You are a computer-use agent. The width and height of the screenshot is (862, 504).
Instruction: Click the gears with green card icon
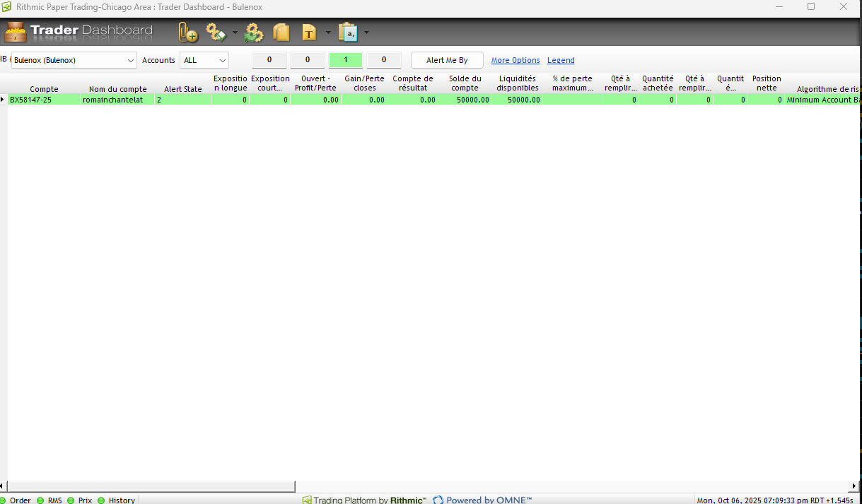[216, 33]
